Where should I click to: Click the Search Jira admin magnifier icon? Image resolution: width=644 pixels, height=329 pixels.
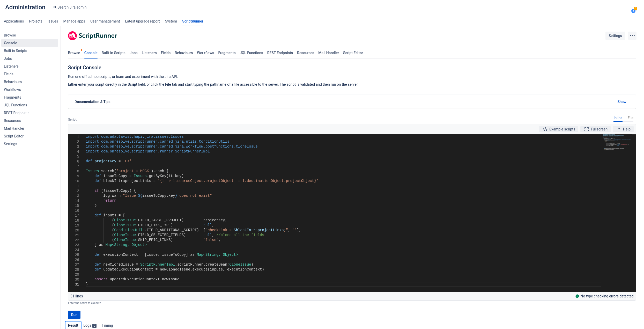tap(55, 7)
